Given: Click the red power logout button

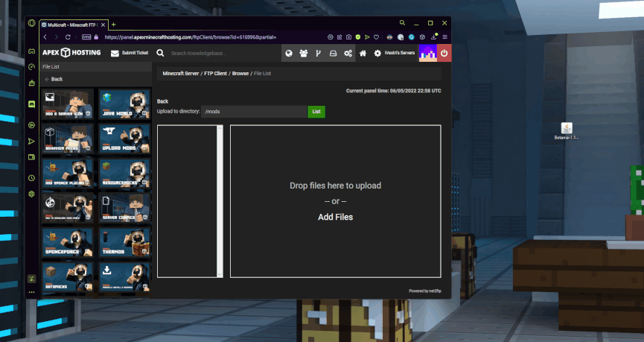Looking at the screenshot, I should (x=444, y=53).
